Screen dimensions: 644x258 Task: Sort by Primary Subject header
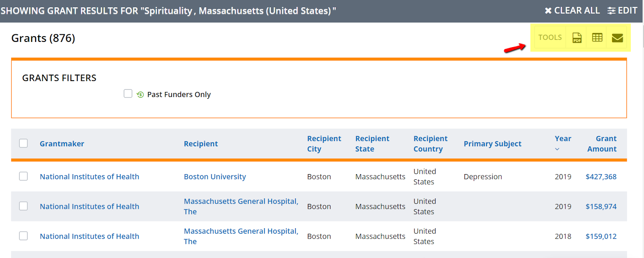coord(492,144)
